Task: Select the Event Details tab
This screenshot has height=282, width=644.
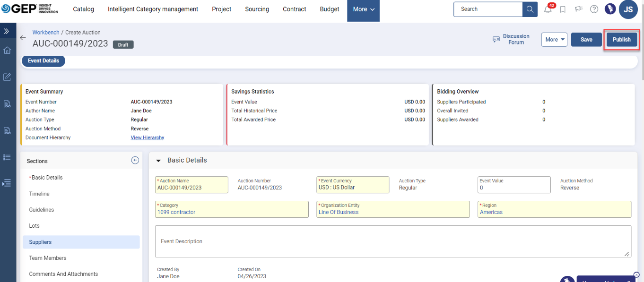Action: (x=44, y=61)
